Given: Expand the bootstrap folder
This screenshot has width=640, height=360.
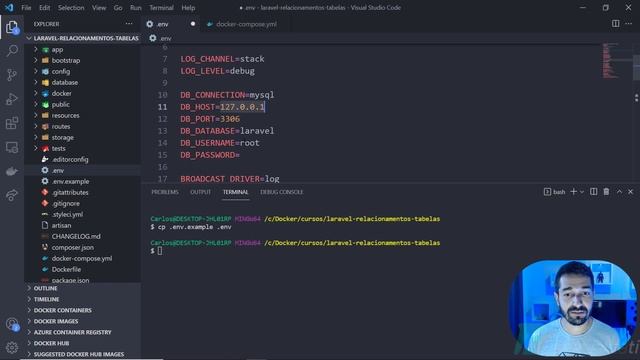Looking at the screenshot, I should point(83,60).
